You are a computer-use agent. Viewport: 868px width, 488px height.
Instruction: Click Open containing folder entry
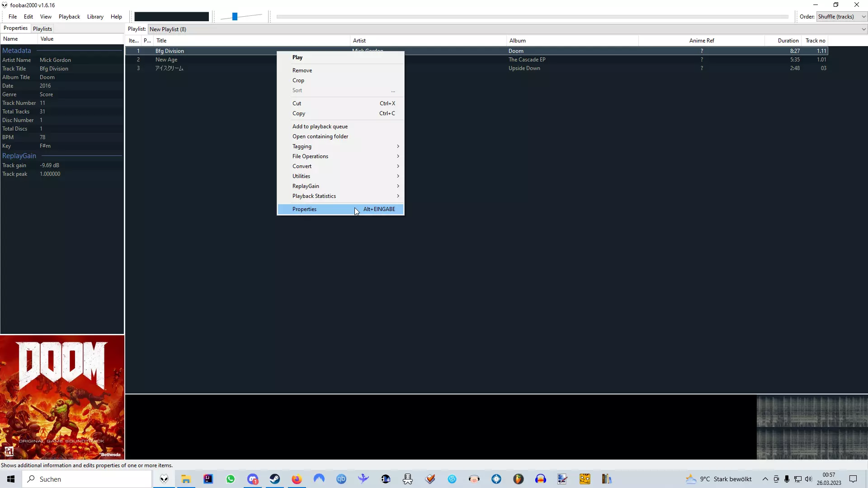320,136
